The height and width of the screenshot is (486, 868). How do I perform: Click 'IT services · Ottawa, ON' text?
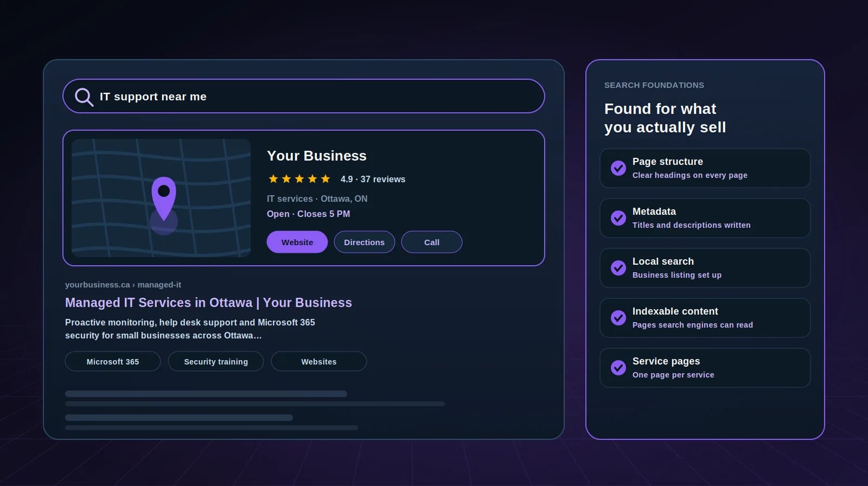(317, 199)
